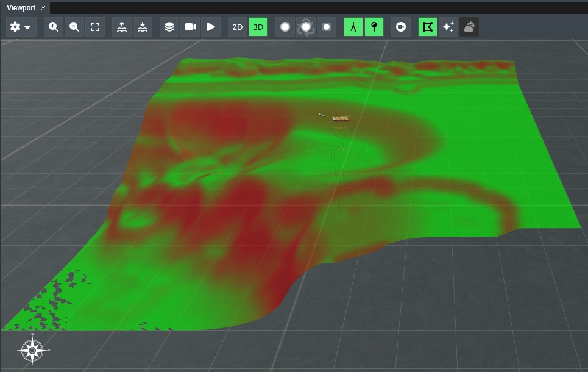The image size is (588, 372).
Task: Toggle the pin marker tool
Action: (x=374, y=26)
